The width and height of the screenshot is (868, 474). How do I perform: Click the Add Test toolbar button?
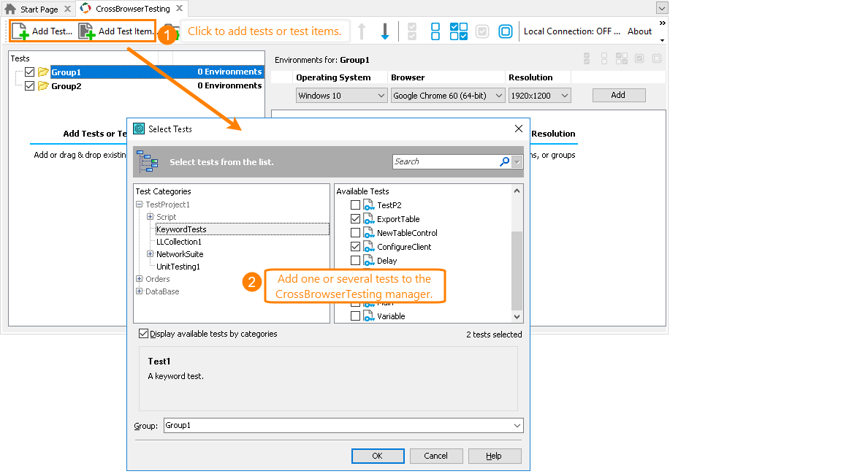[x=42, y=31]
